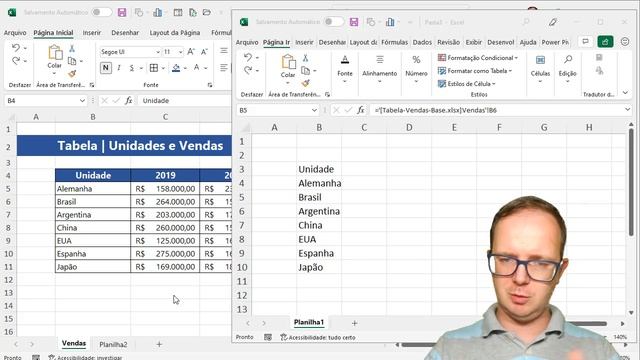Open the Dados tab in the front window
The width and height of the screenshot is (640, 360).
(x=422, y=42)
